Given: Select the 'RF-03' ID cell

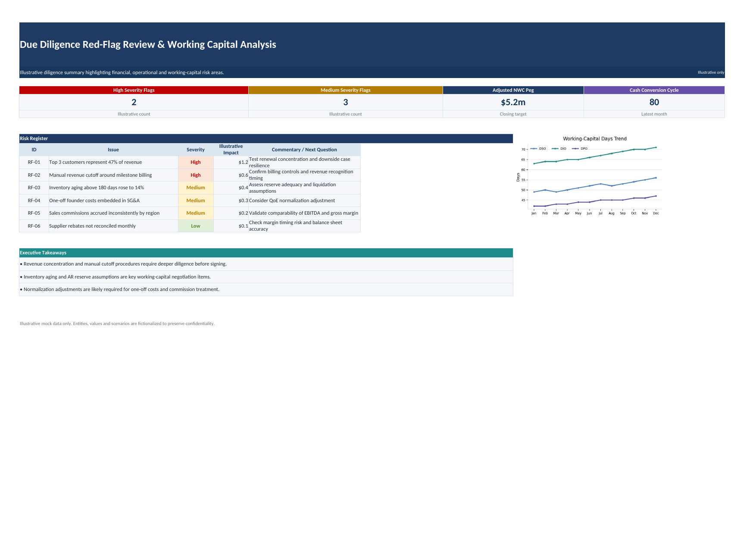Looking at the screenshot, I should coord(34,188).
